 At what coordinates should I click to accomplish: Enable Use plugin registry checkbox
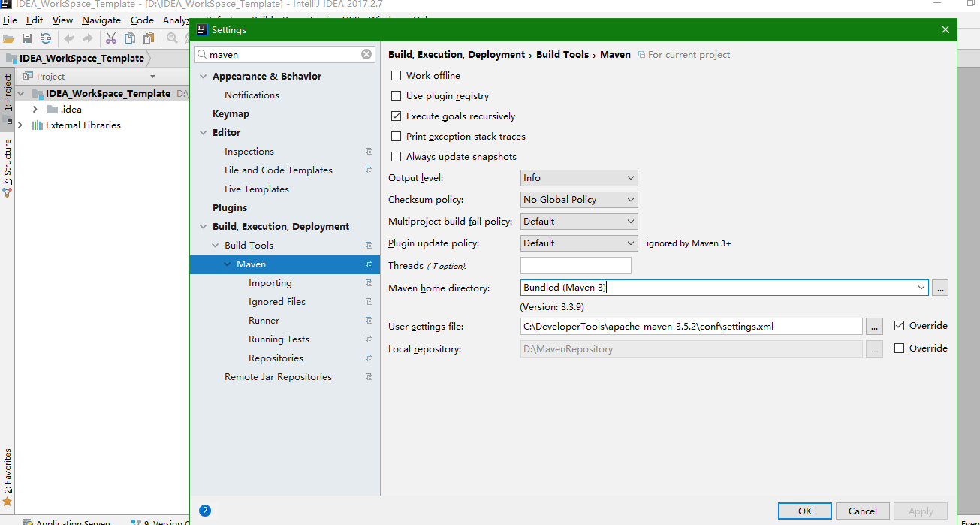pos(397,96)
